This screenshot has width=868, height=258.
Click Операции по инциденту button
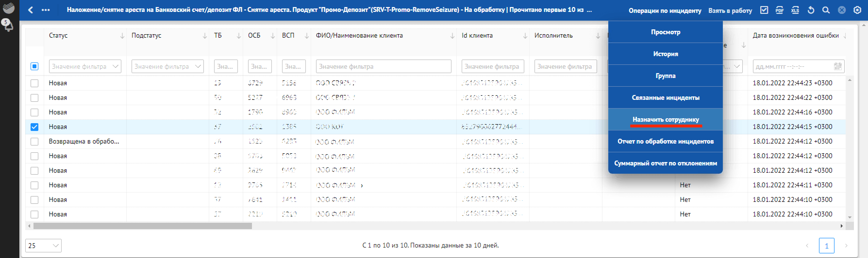[x=665, y=10]
